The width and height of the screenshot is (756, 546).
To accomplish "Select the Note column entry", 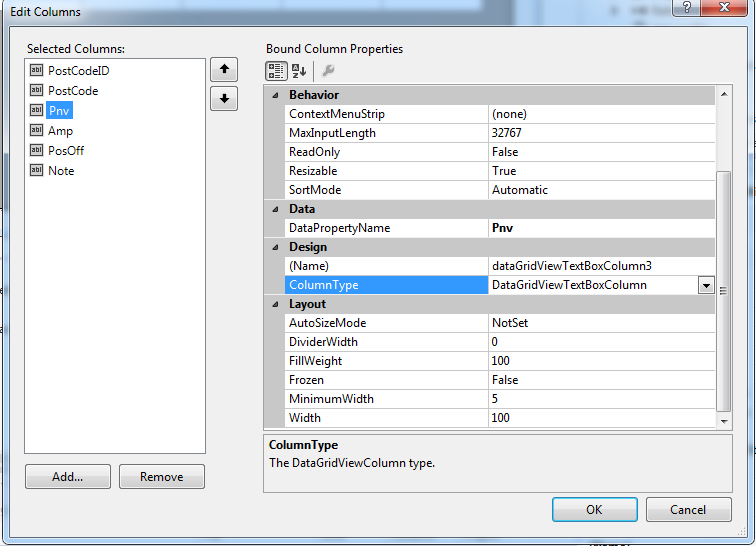I will [x=61, y=171].
